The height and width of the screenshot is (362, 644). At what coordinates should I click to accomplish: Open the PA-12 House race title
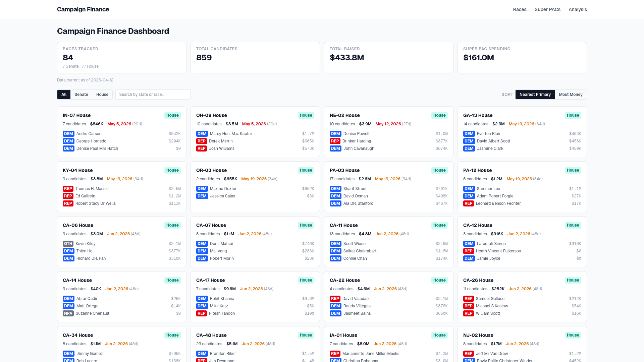477,170
